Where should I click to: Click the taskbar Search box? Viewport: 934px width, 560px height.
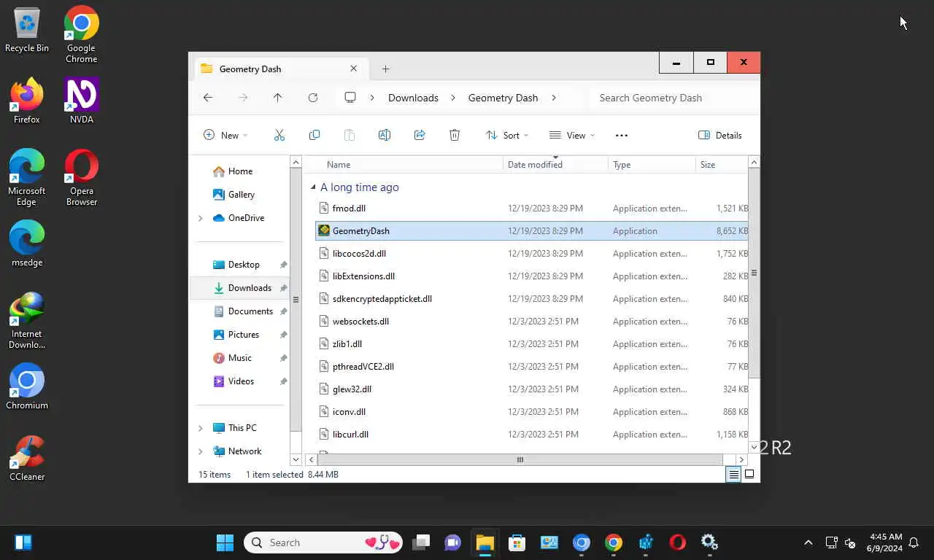(325, 542)
